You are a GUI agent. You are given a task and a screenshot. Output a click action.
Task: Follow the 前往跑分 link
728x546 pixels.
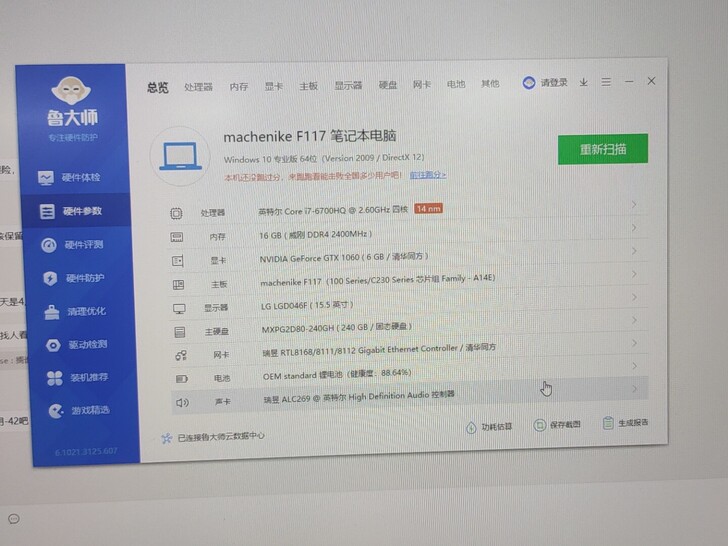click(428, 175)
